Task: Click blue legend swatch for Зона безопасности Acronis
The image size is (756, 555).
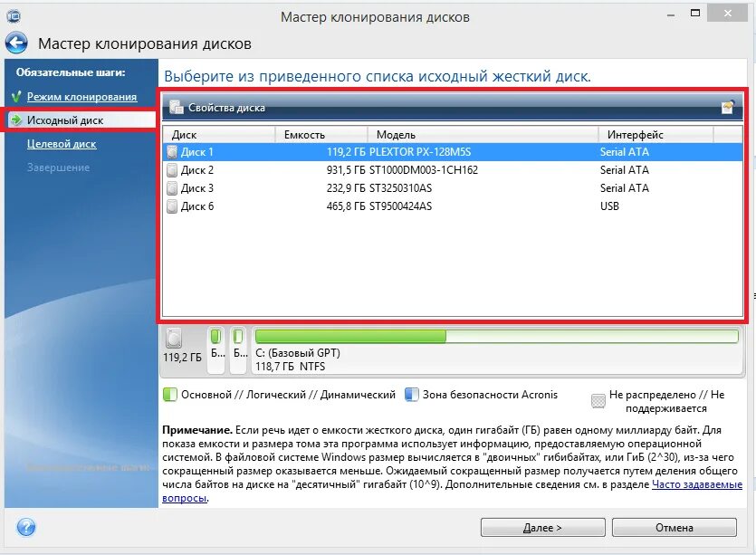Action: (x=411, y=395)
